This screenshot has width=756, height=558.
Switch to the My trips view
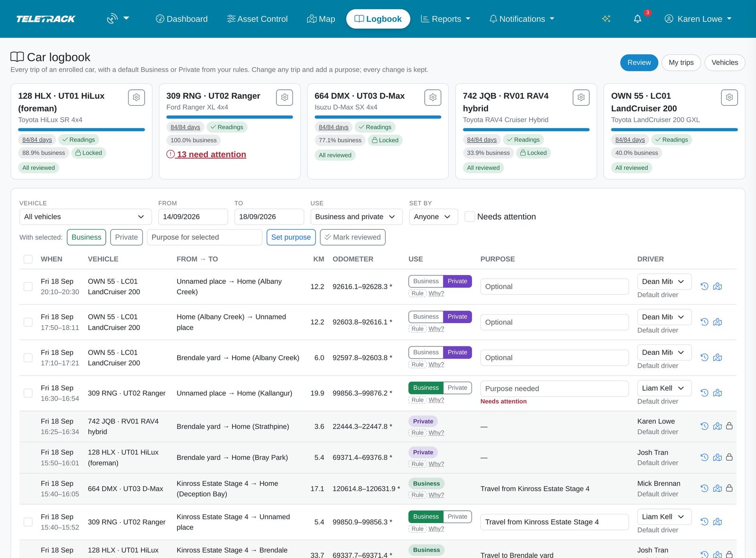681,62
